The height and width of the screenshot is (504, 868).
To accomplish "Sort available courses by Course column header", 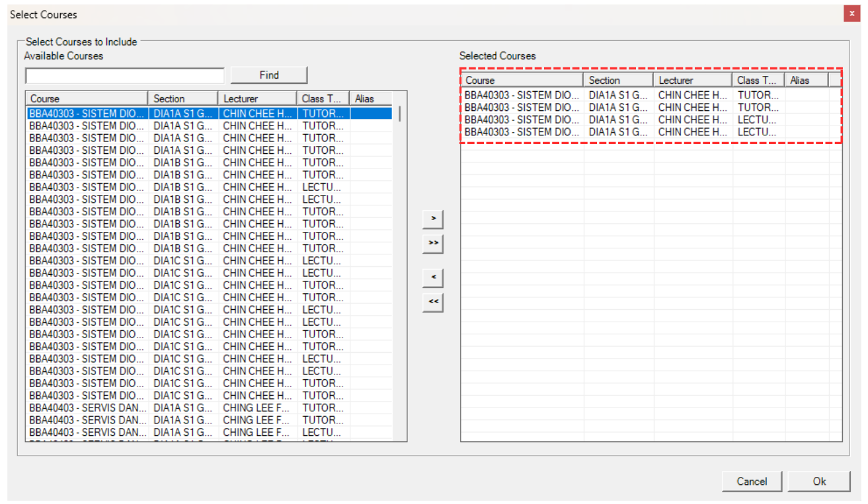I will pyautogui.click(x=87, y=98).
